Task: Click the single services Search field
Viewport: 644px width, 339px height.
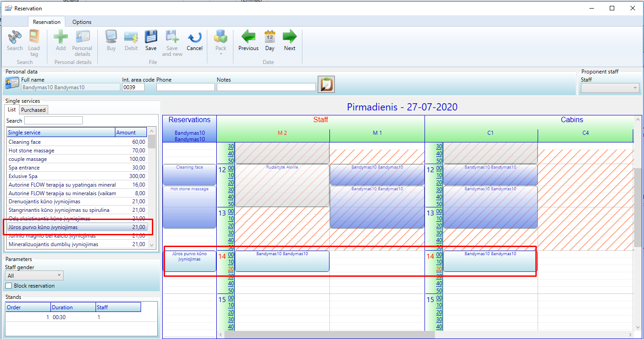Action: [x=54, y=120]
